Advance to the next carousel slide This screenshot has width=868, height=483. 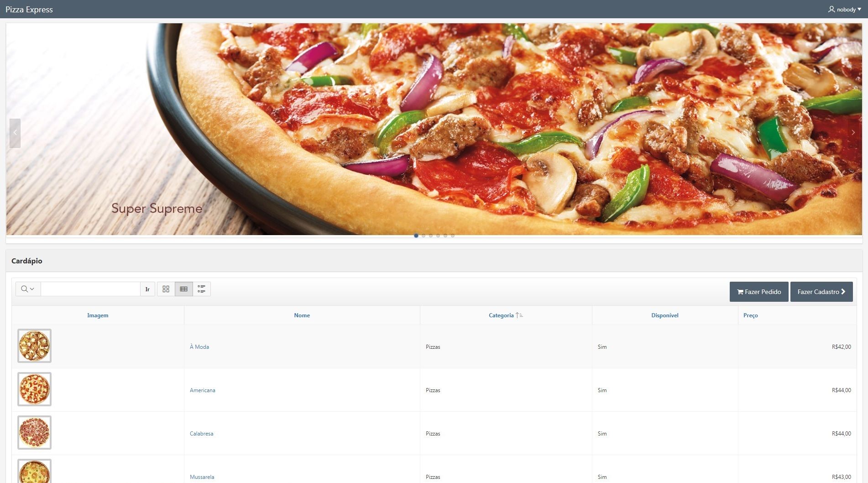tap(852, 133)
